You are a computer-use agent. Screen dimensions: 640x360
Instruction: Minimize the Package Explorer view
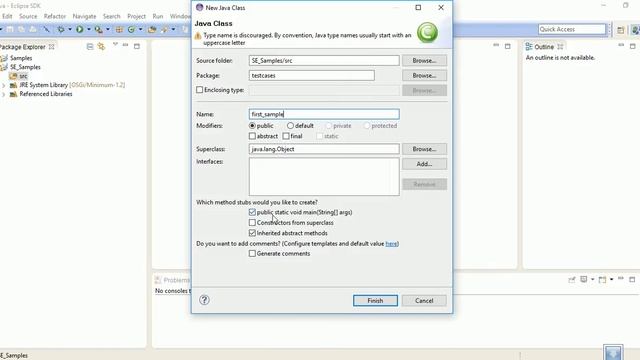point(126,45)
